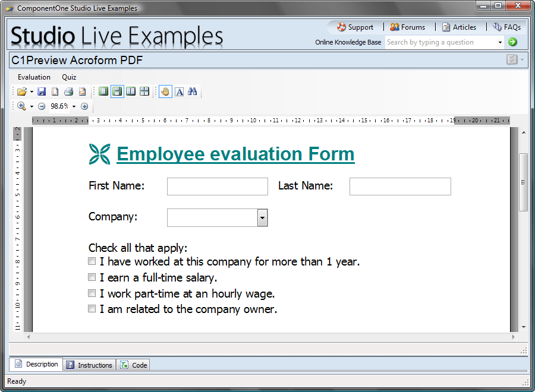535x392 pixels.
Task: Check 'I am related to the company owner'
Action: tap(92, 309)
